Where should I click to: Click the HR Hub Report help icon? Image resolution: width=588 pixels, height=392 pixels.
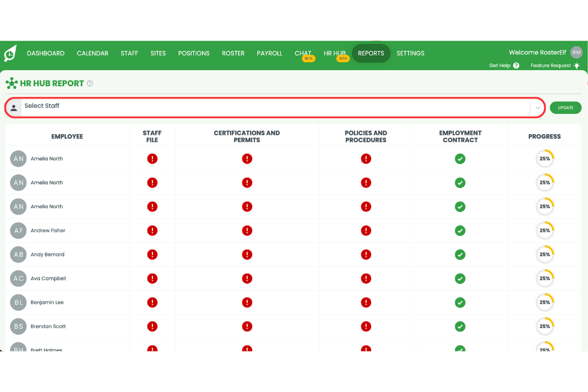90,83
